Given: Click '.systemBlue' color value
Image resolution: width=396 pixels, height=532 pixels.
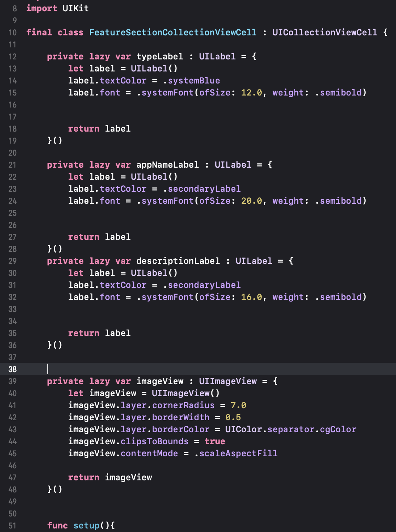Looking at the screenshot, I should click(x=191, y=81).
